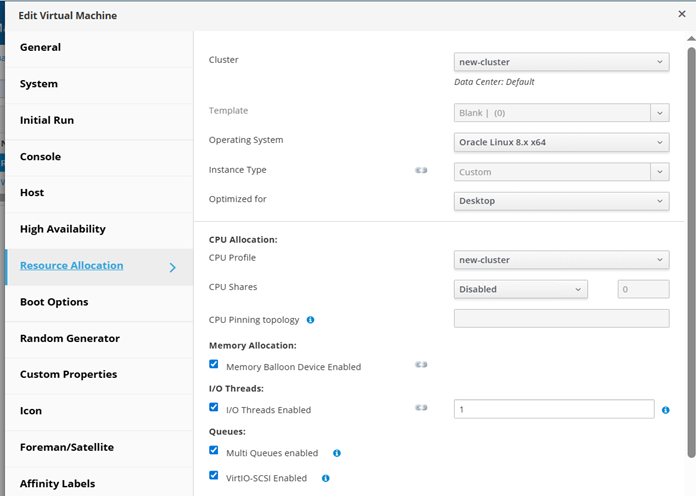Viewport: 696px width, 496px height.
Task: Click info icon next to CPU Pinning topology
Action: pos(310,320)
